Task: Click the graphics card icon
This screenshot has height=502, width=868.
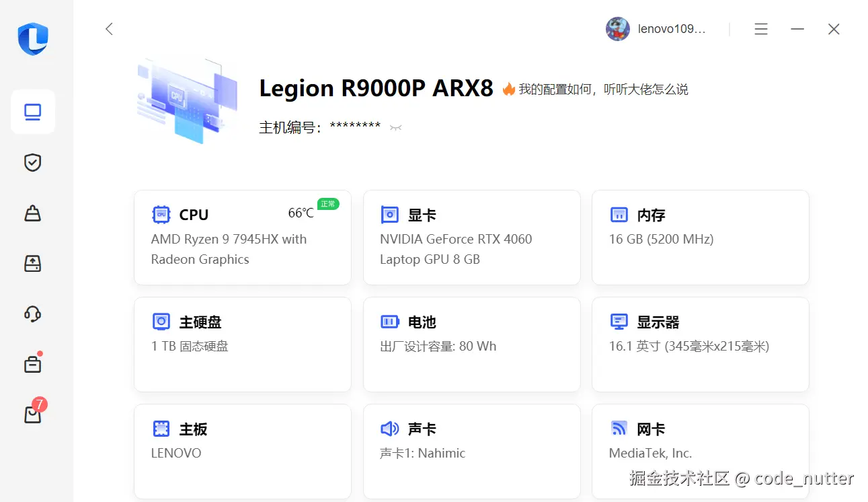Action: coord(390,215)
